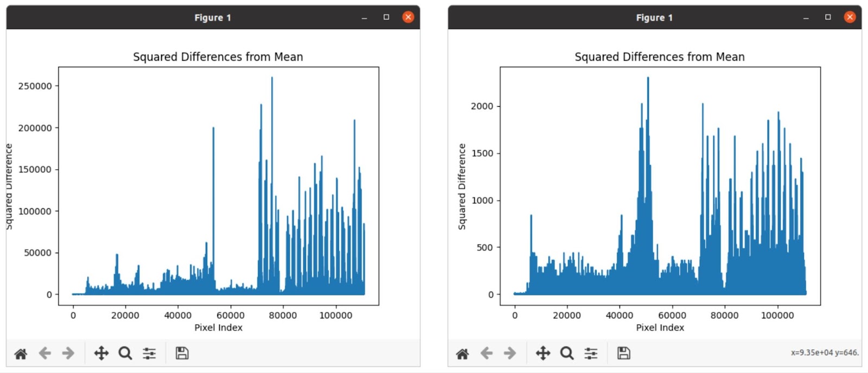Click the left plot's 'Squared Differences from Mean' title

(218, 57)
